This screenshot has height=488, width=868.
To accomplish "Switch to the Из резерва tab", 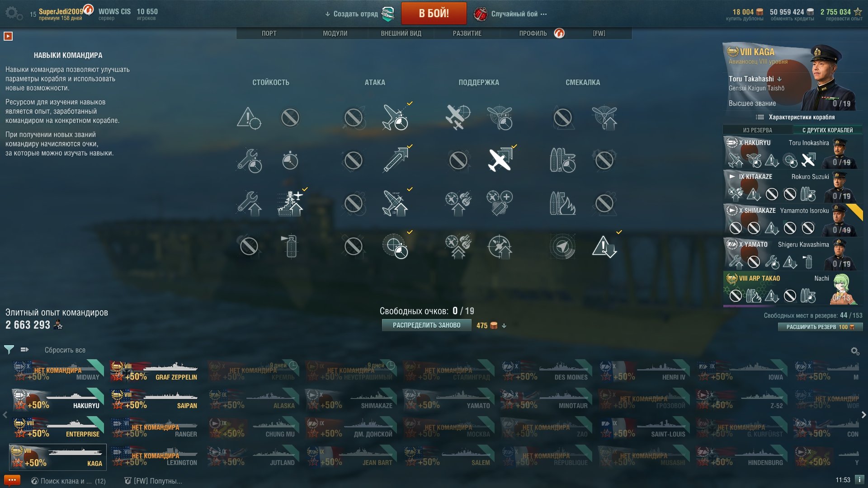I will point(758,130).
